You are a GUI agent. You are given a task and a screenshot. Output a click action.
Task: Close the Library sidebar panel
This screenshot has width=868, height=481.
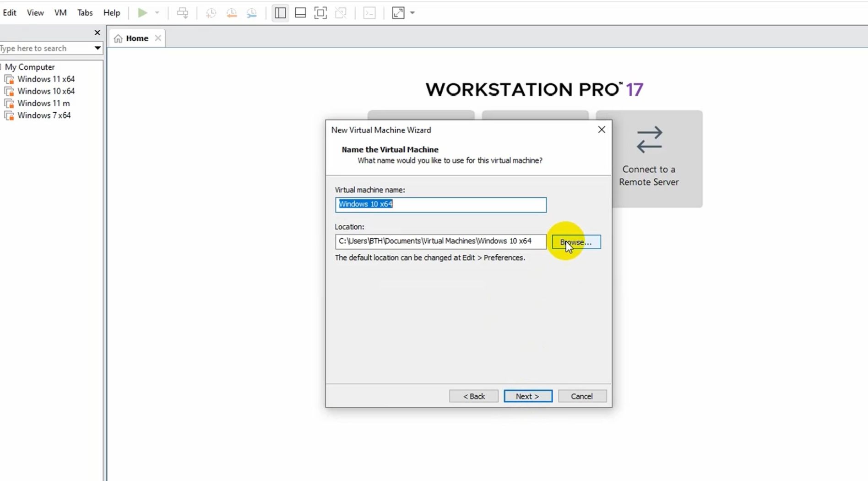97,33
